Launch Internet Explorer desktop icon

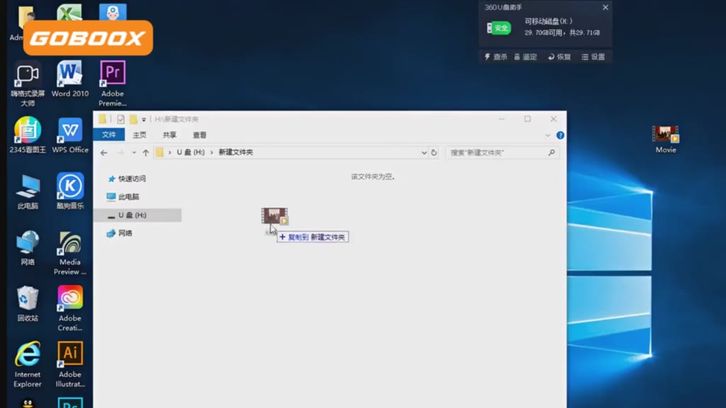(x=27, y=357)
